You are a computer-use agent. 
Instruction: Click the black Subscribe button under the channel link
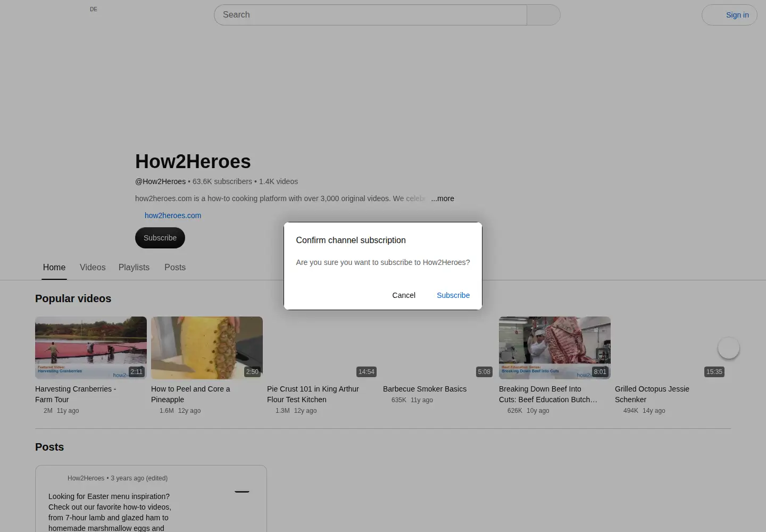click(x=160, y=238)
